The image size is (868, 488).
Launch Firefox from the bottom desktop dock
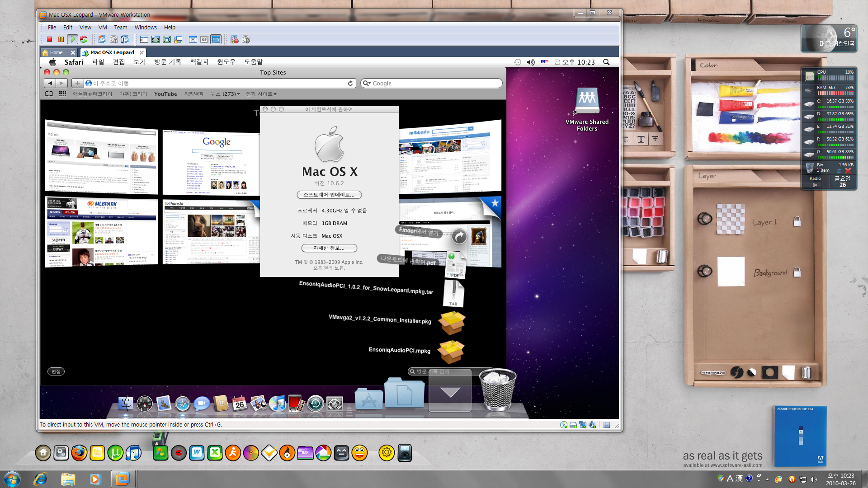(79, 452)
